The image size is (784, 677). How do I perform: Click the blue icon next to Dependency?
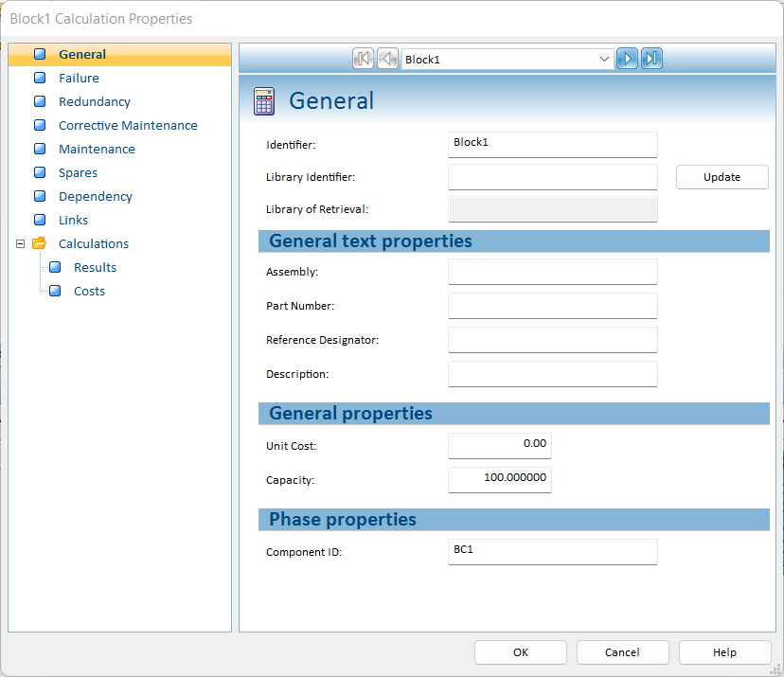(40, 196)
